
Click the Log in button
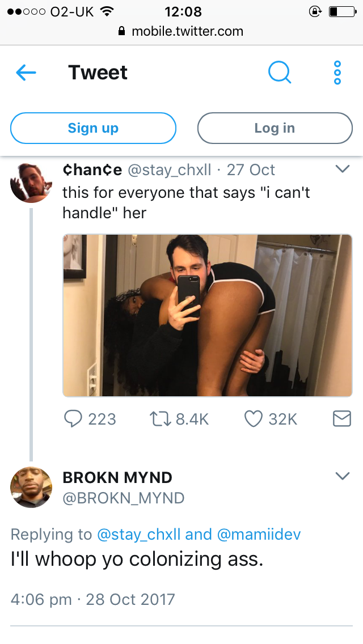(275, 128)
